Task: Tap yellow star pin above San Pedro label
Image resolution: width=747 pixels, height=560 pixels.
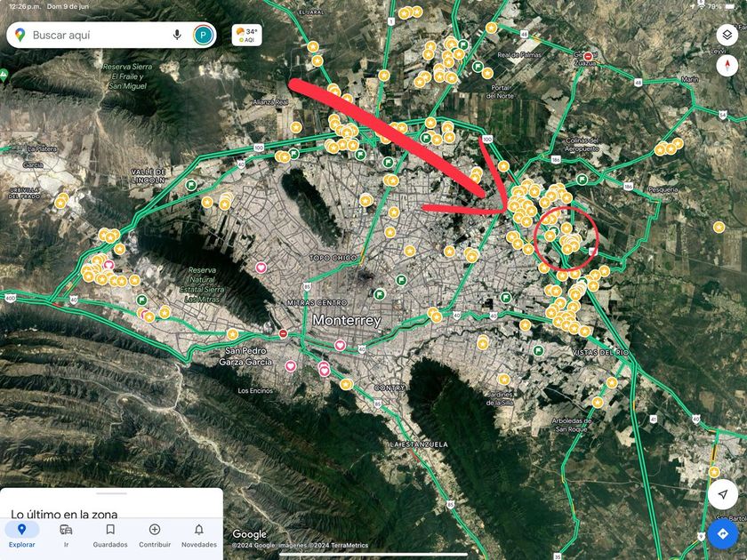Action: coord(232,334)
